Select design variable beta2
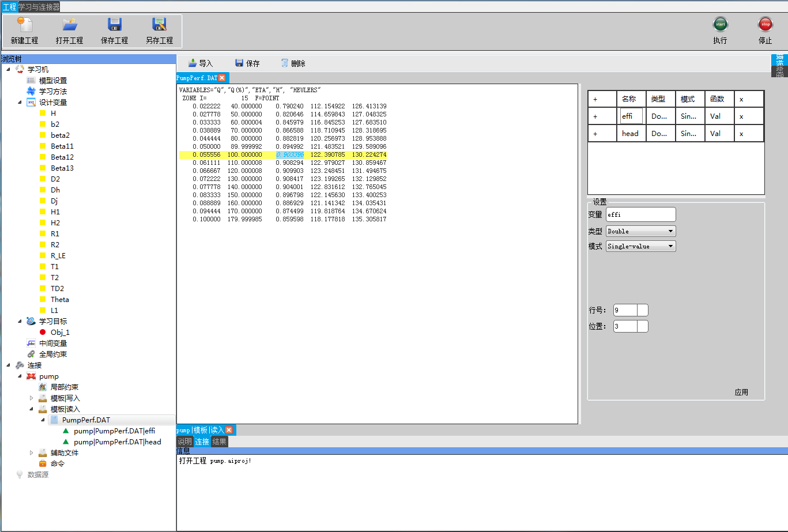The width and height of the screenshot is (788, 532). [x=60, y=135]
